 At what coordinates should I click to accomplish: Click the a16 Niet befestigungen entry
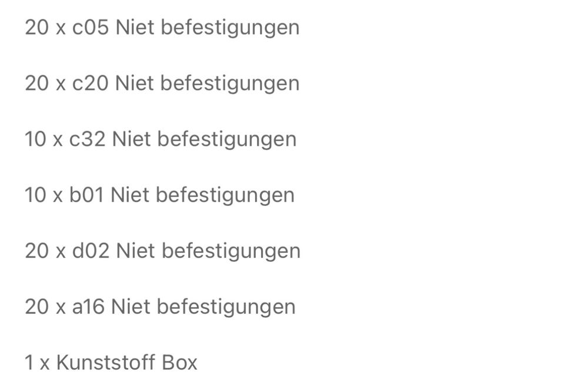click(x=160, y=307)
